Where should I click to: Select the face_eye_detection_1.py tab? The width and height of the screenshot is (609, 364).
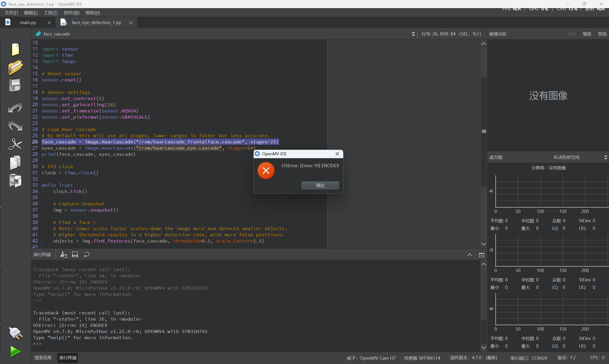96,23
